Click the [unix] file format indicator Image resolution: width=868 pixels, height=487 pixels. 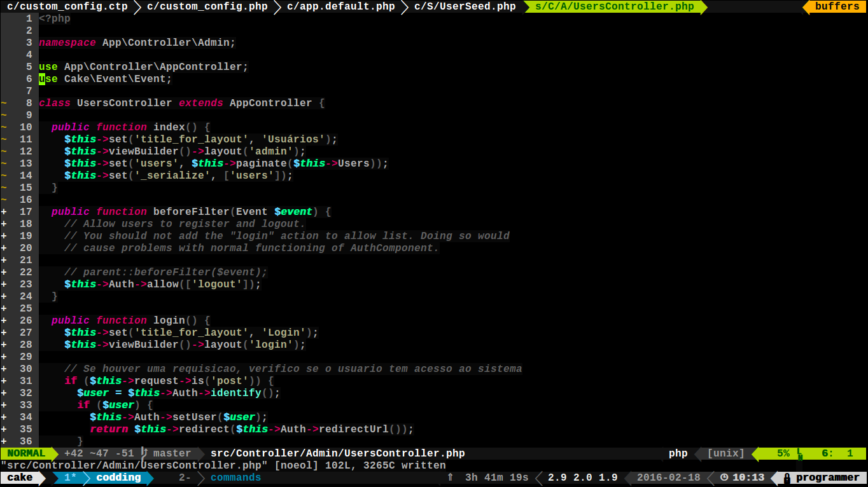click(x=725, y=453)
